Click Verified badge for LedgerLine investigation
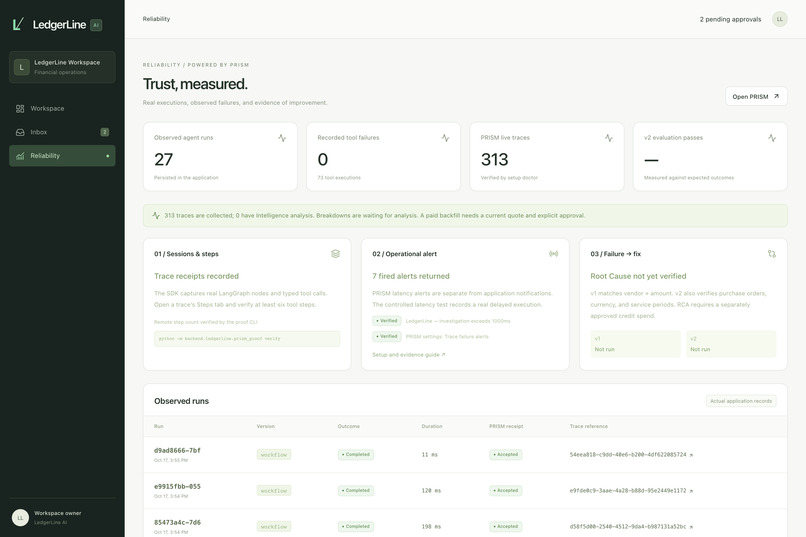This screenshot has width=806, height=537. tap(387, 321)
